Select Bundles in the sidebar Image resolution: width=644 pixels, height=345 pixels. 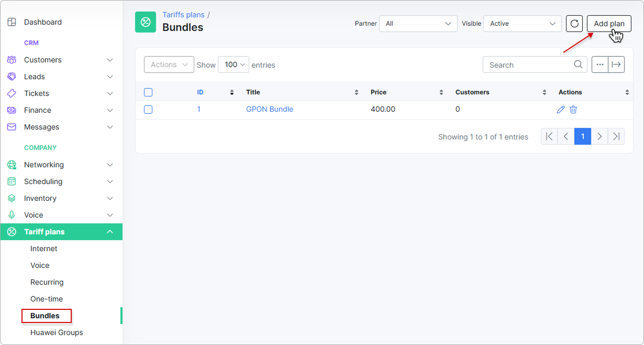coord(45,316)
